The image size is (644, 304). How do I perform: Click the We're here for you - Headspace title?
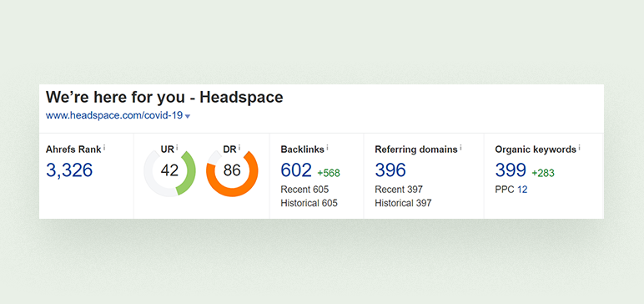click(x=164, y=98)
